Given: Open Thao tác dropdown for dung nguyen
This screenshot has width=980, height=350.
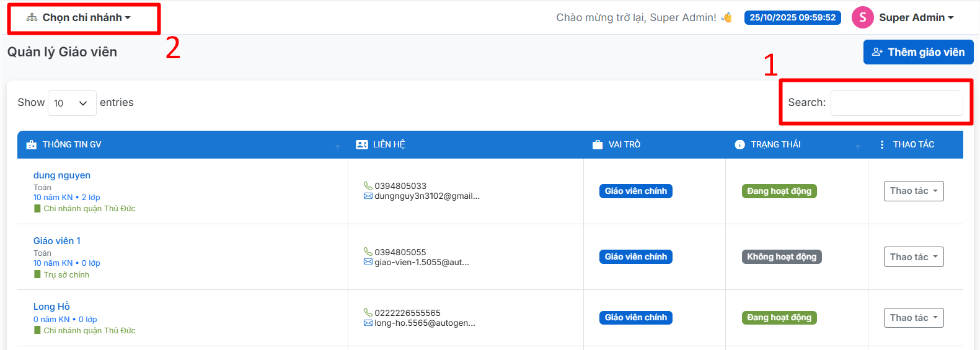Looking at the screenshot, I should coord(913,191).
